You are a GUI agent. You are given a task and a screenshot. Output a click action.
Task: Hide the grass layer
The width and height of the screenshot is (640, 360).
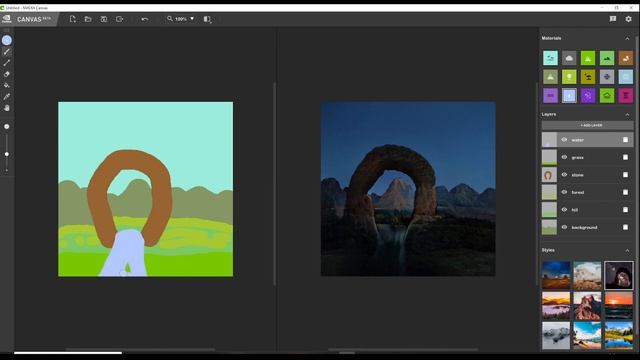pos(564,157)
